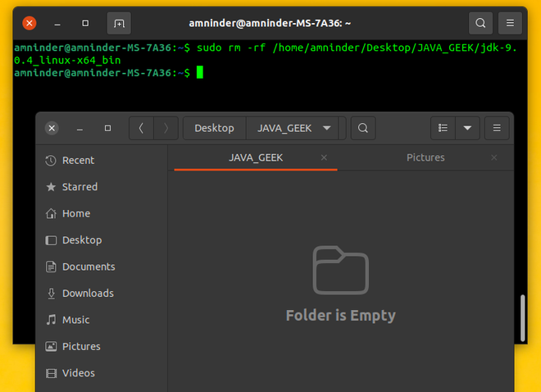Click the Documents page icon

click(x=51, y=267)
